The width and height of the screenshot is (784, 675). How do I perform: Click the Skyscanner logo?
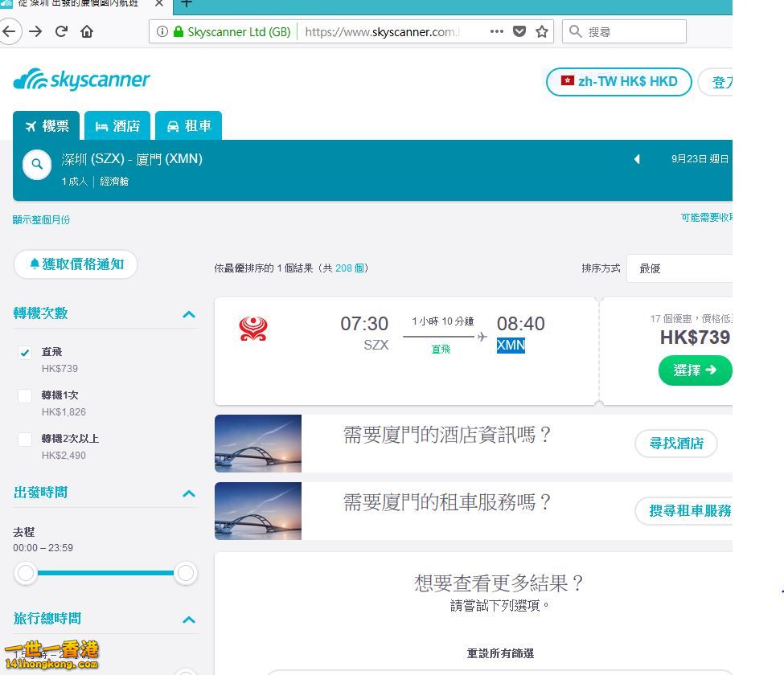pyautogui.click(x=81, y=80)
